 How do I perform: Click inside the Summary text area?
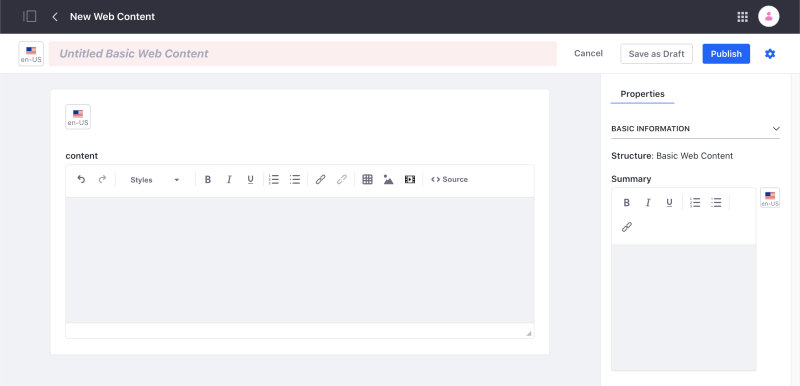pyautogui.click(x=684, y=307)
